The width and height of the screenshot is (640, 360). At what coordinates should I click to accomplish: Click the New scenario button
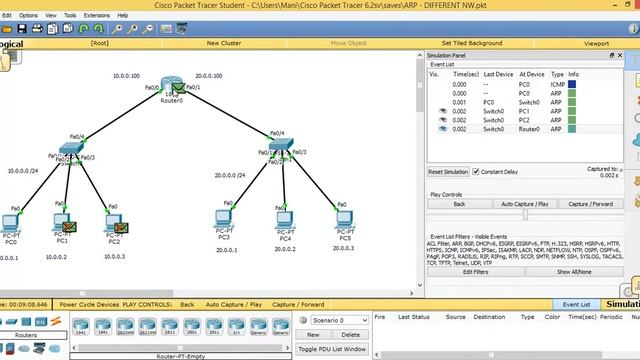click(x=313, y=335)
